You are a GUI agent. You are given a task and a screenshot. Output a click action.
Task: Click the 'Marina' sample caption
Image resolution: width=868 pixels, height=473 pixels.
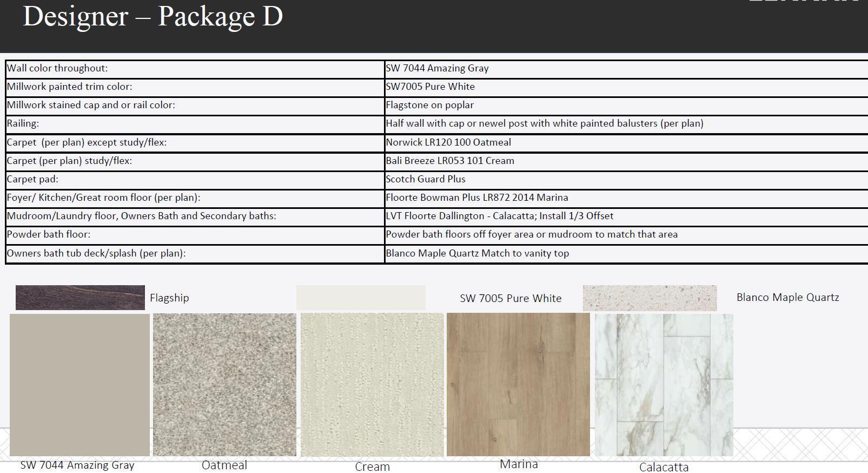coord(519,464)
